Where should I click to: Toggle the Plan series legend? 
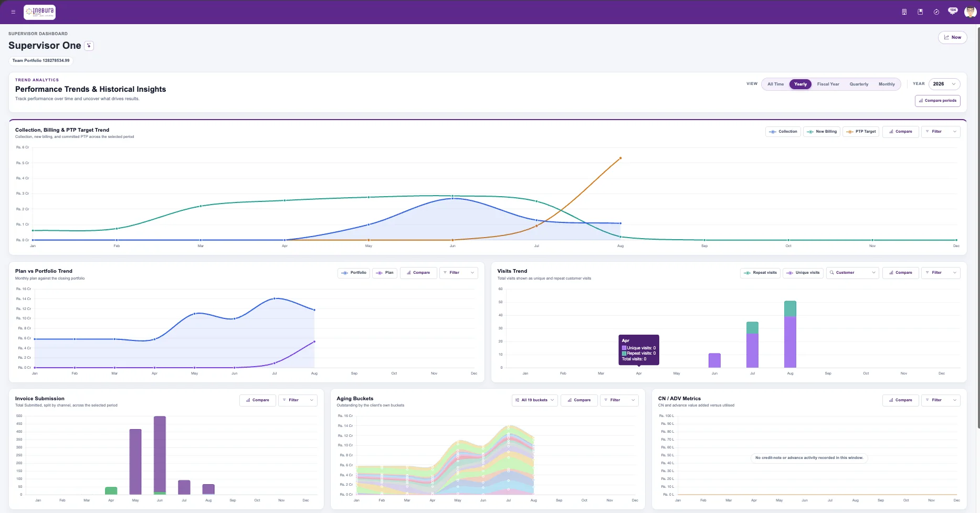[385, 273]
